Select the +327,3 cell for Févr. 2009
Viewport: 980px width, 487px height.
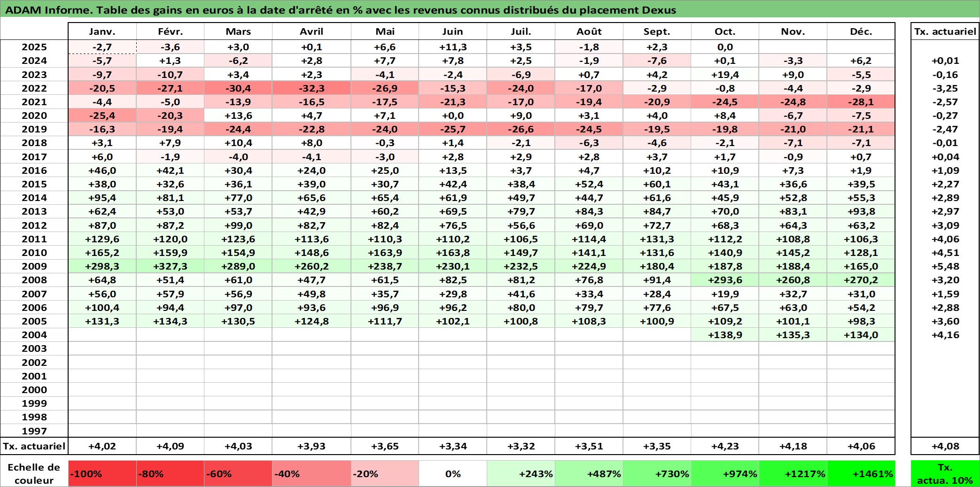point(170,266)
